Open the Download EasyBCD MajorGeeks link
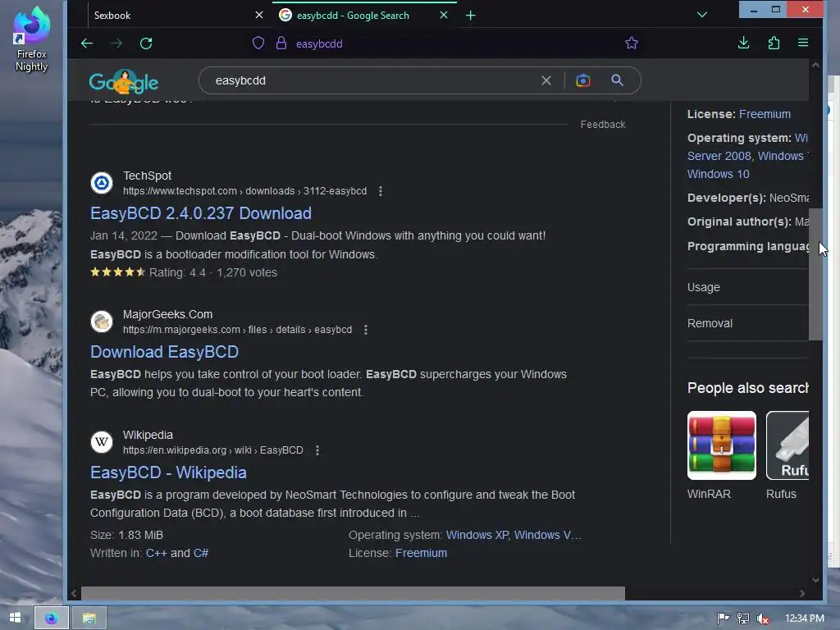 [x=164, y=352]
